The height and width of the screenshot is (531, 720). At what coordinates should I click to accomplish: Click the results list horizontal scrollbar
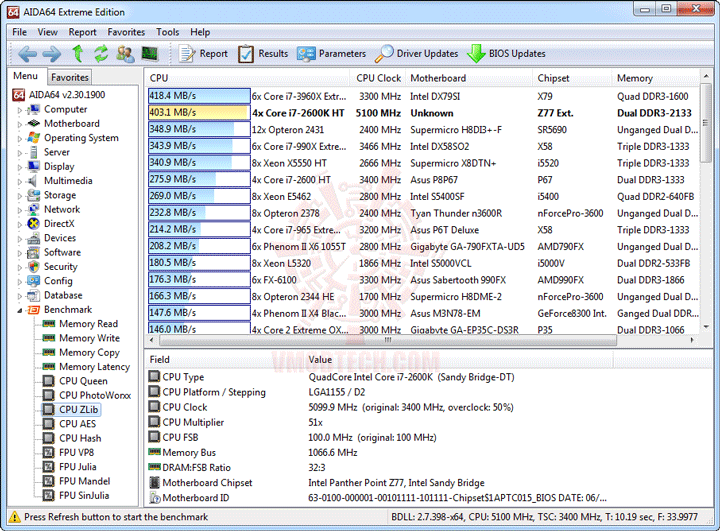[388, 340]
